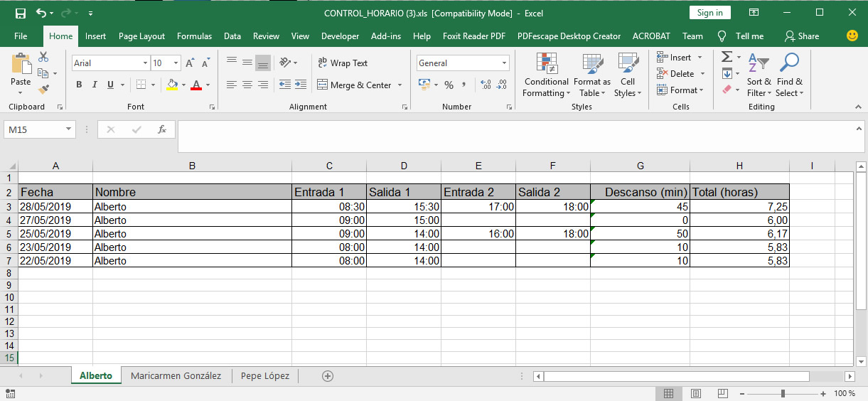Image resolution: width=868 pixels, height=401 pixels.
Task: Click the Insert cells button
Action: [680, 58]
